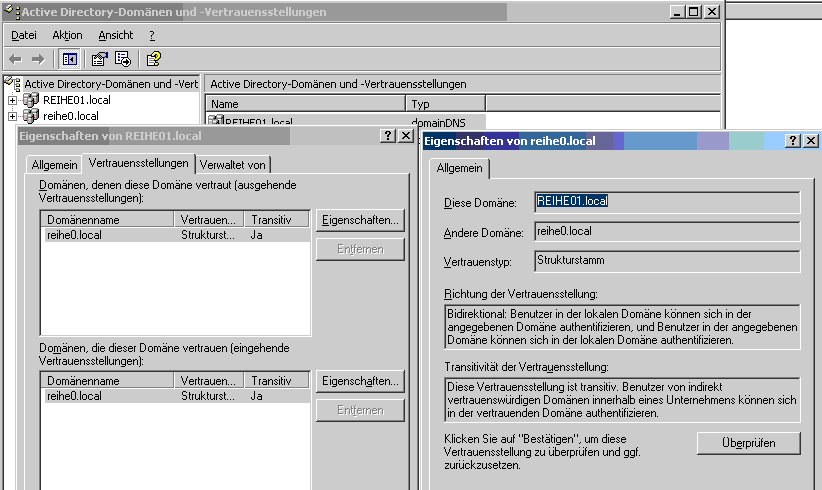The width and height of the screenshot is (822, 490).
Task: Switch to the Verwaltet von tab
Action: coord(232,165)
